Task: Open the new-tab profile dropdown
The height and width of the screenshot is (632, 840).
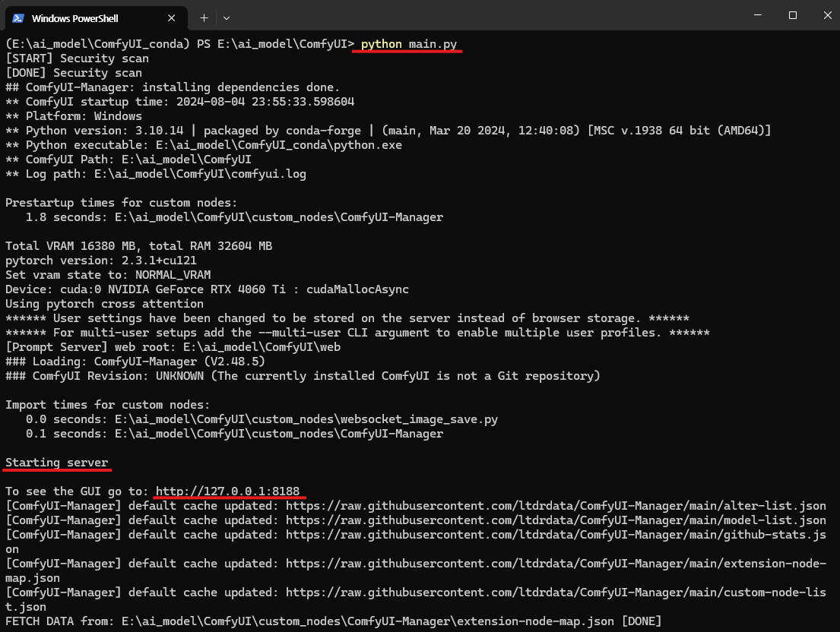Action: [227, 18]
